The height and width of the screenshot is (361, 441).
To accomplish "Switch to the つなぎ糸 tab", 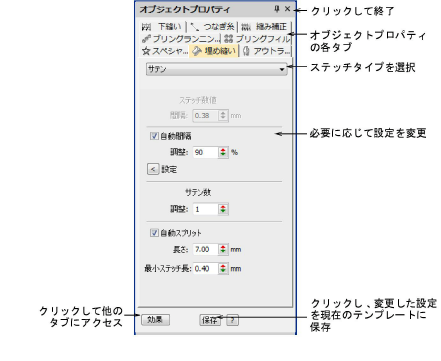I will pyautogui.click(x=212, y=26).
